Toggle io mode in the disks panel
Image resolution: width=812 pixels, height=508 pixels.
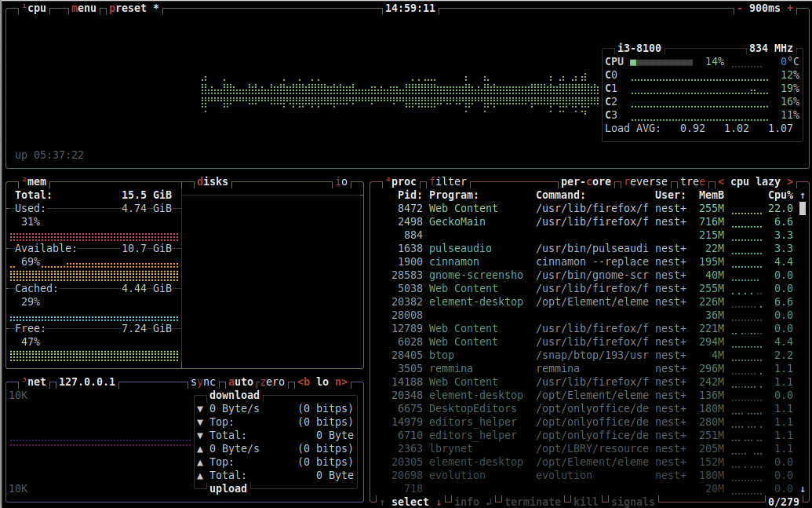tap(341, 181)
